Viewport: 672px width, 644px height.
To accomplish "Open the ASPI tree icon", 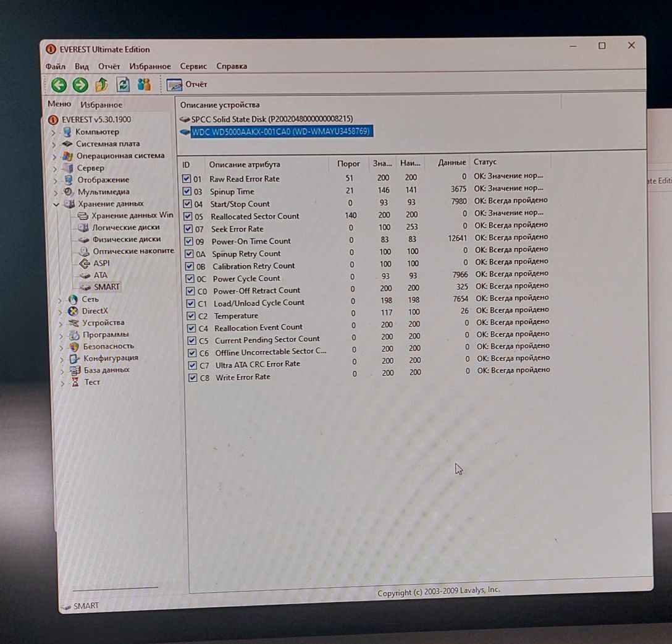I will [x=85, y=263].
